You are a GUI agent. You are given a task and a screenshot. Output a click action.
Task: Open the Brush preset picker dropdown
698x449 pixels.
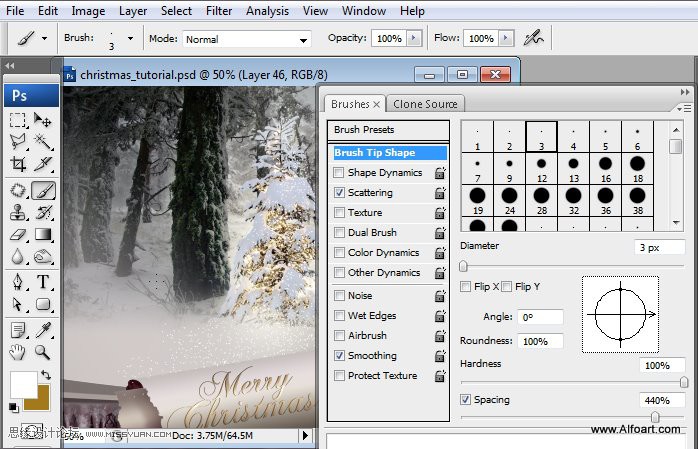[x=130, y=39]
